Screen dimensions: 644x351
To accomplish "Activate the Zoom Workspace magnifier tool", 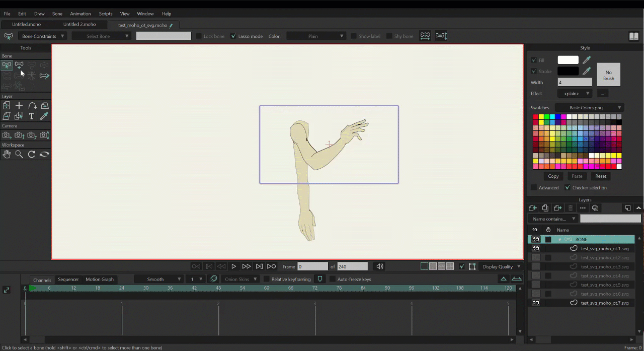I will tap(19, 155).
